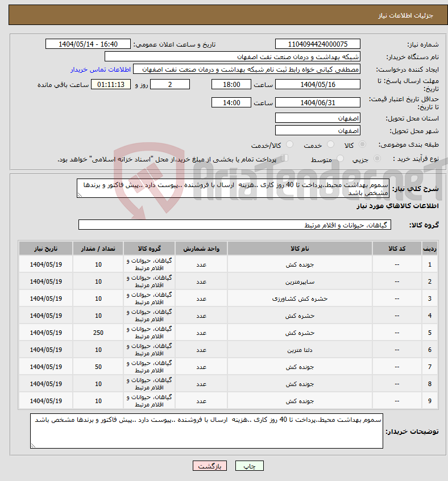Click the گروه کالا table column header
Viewport: 448px width, 481px height.
pos(150,248)
